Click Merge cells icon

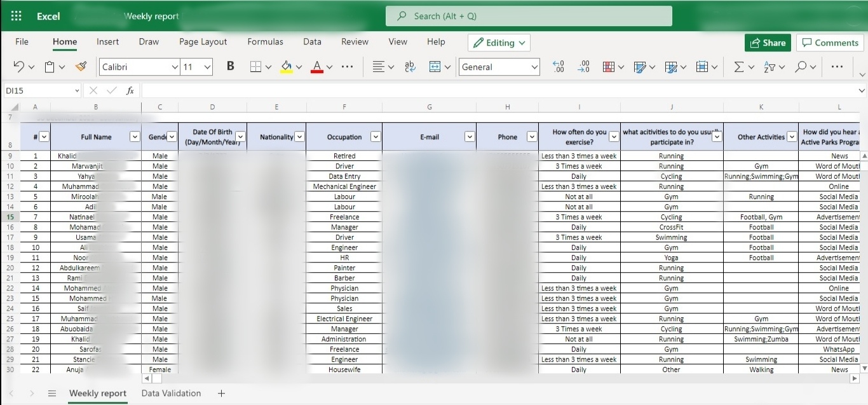435,67
